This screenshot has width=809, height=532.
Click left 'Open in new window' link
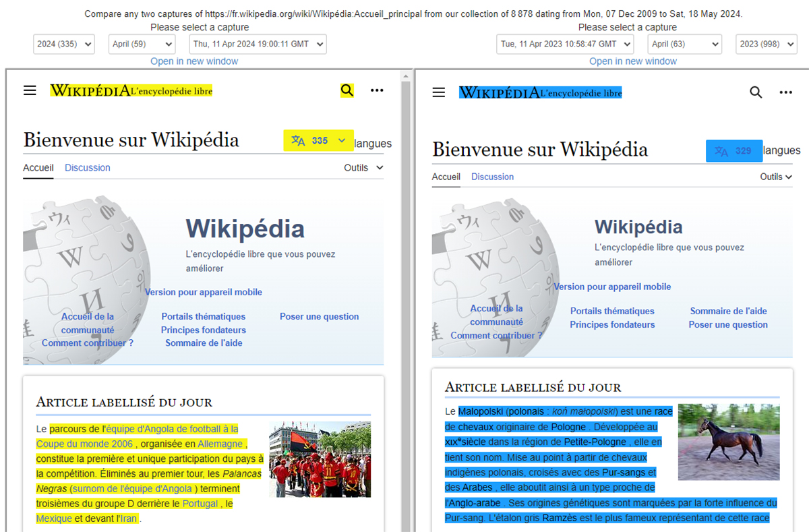point(194,61)
